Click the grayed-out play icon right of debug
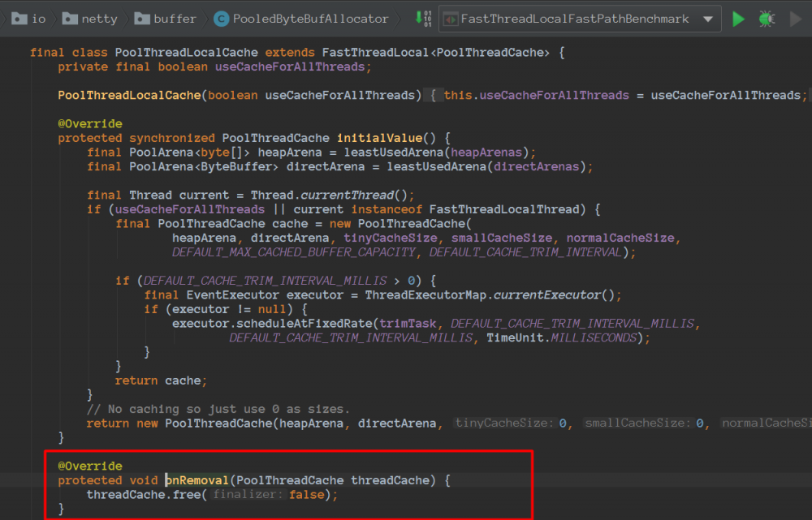 pos(794,19)
